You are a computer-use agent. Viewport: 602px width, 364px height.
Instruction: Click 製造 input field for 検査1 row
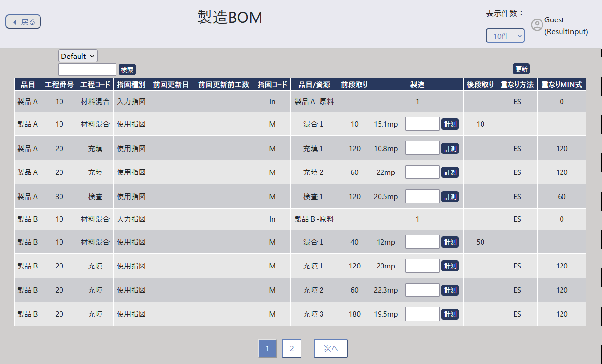tap(421, 196)
